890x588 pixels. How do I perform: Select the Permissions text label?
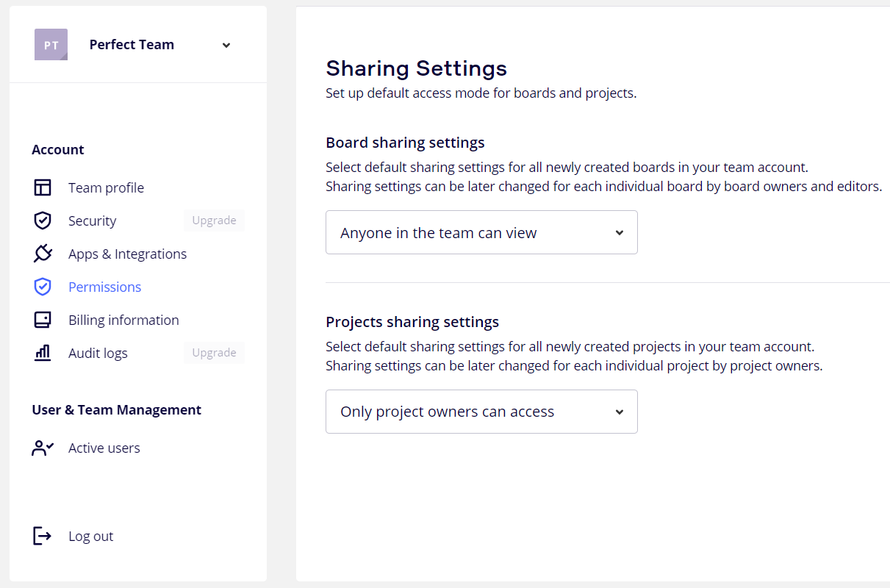point(104,287)
